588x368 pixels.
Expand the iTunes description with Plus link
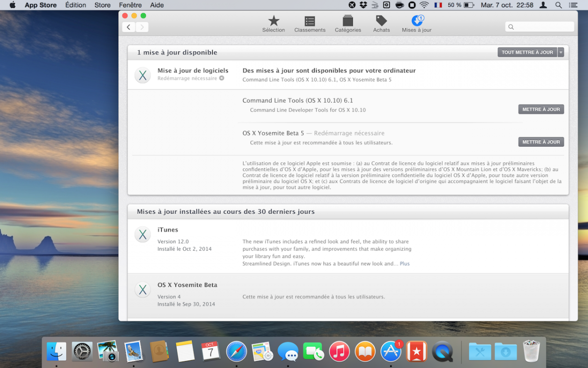tap(405, 263)
